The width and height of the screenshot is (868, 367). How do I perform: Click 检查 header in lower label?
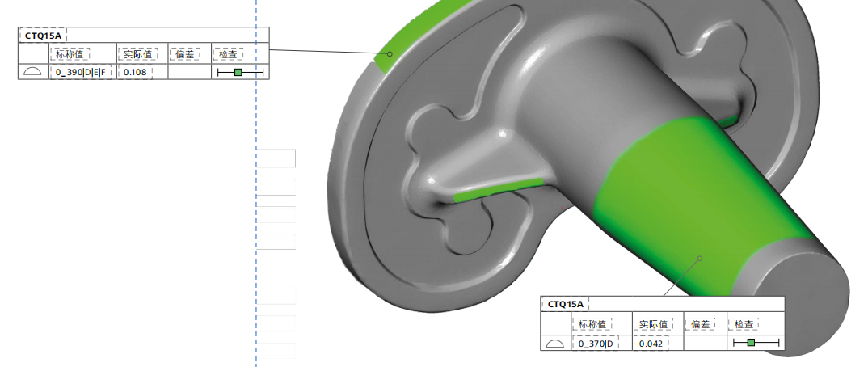click(x=744, y=324)
